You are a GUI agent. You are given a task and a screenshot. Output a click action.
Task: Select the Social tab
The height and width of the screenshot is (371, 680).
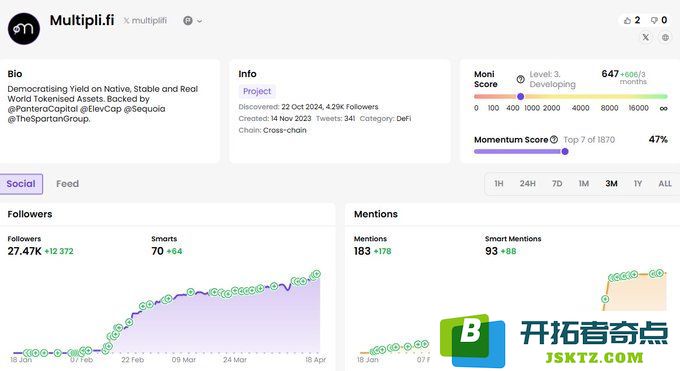point(21,184)
